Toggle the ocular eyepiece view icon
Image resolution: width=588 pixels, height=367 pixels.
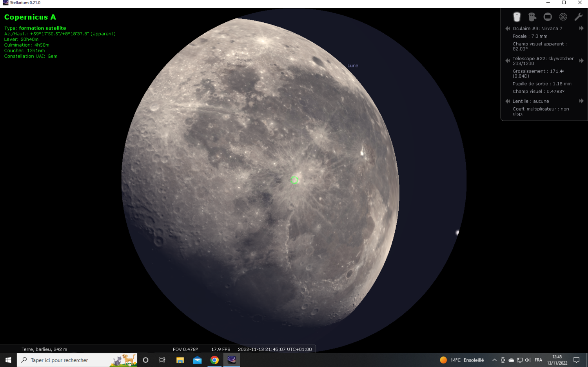[517, 17]
